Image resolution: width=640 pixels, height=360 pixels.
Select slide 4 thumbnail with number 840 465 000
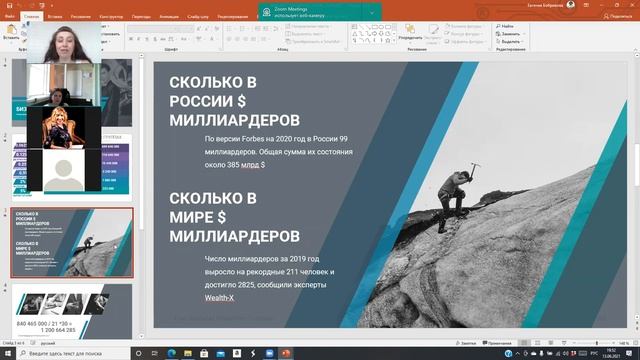click(72, 311)
